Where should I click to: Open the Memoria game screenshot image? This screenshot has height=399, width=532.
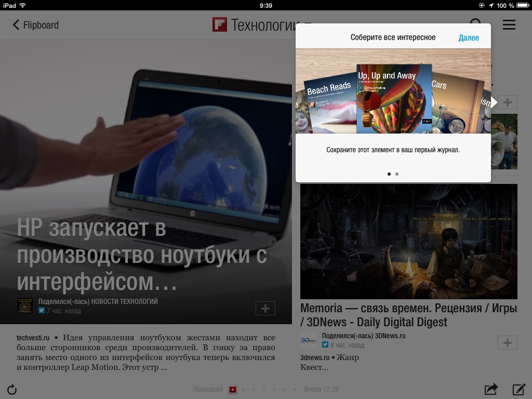[x=409, y=242]
